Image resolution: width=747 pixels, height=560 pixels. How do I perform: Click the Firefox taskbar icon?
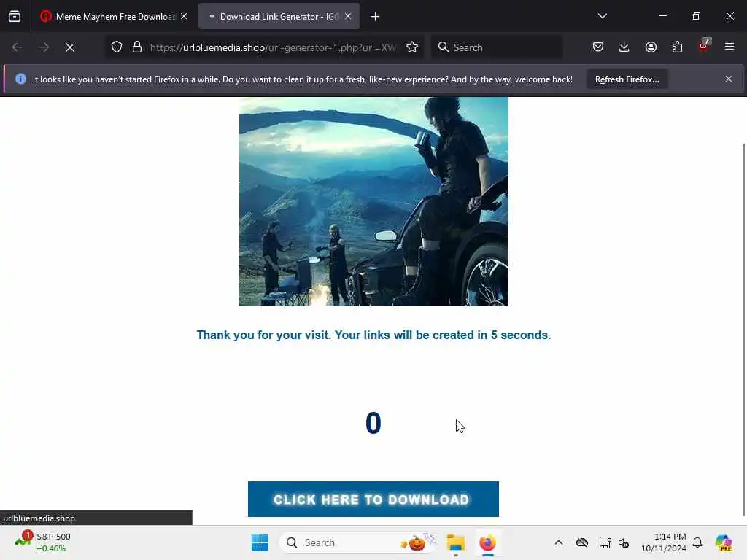click(487, 542)
